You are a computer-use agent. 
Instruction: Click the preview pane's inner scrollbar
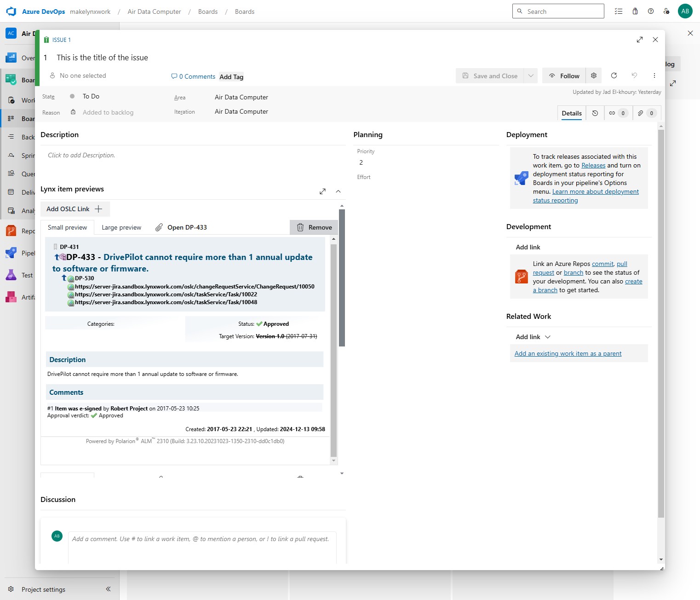point(334,351)
